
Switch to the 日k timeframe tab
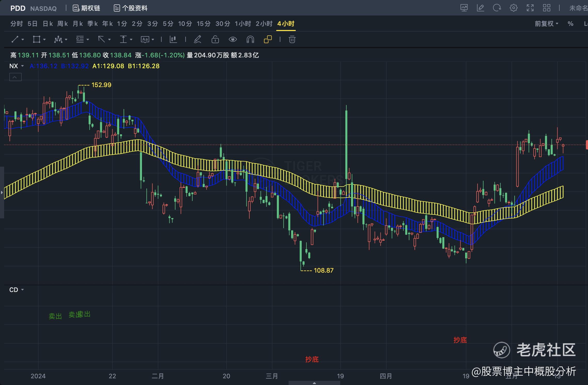point(48,24)
